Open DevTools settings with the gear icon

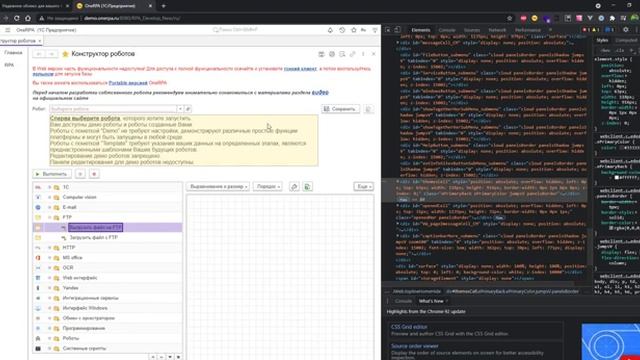pos(626,30)
